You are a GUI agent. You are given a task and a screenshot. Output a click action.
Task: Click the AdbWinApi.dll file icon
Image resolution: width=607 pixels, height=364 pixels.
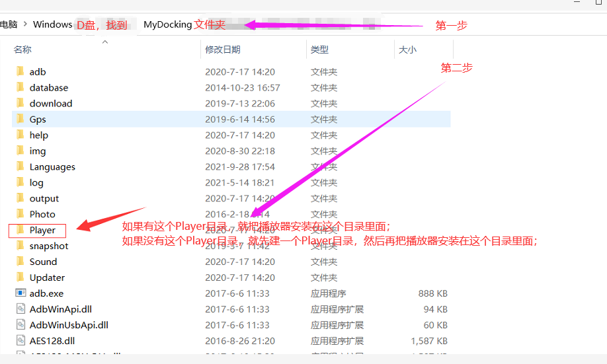coord(20,309)
